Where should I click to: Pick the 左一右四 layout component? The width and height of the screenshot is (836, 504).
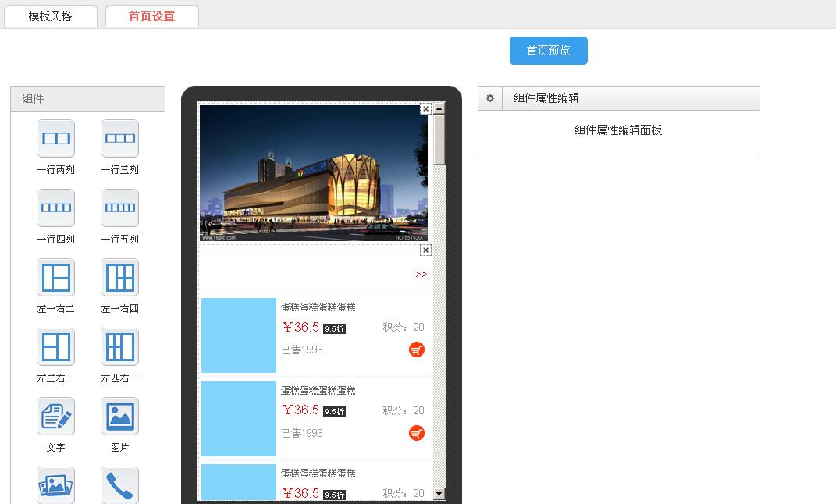click(x=119, y=278)
